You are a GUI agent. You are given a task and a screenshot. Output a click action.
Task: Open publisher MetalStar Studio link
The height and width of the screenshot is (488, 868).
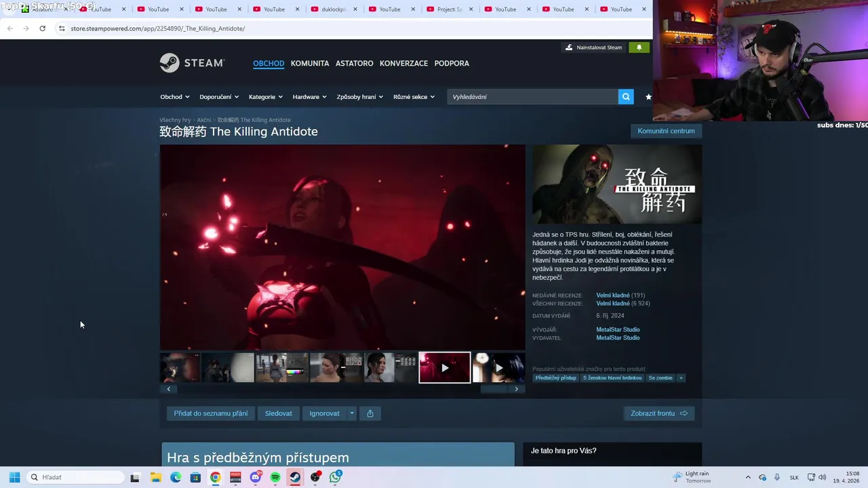click(618, 338)
